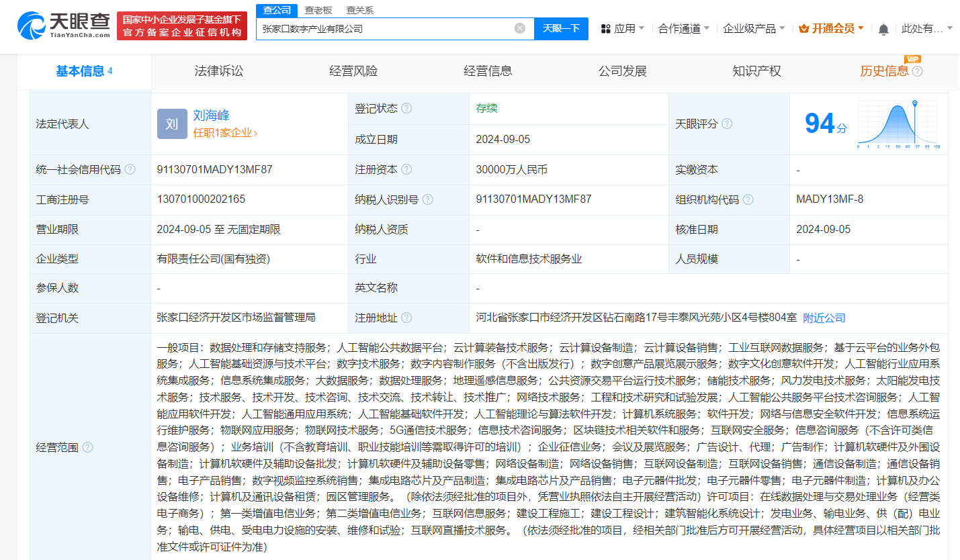Viewport: 960px width, 560px height.
Task: Click the VIP badge on 历史信息 tab
Action: pos(913,59)
